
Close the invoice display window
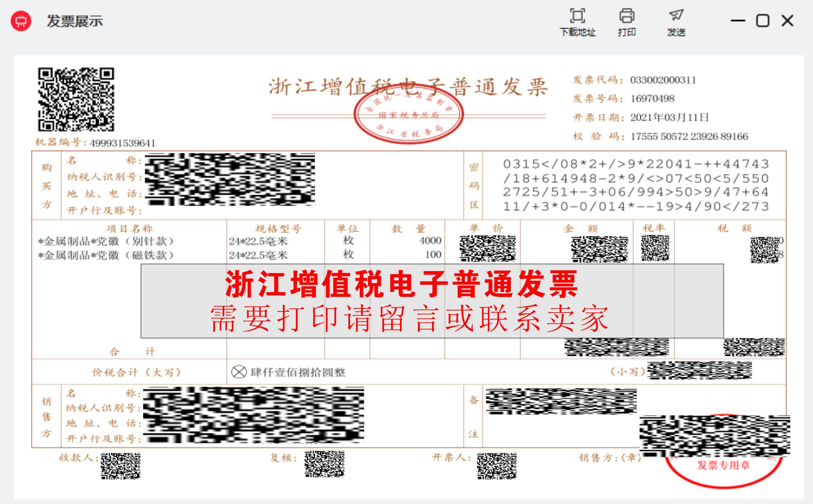pos(787,21)
